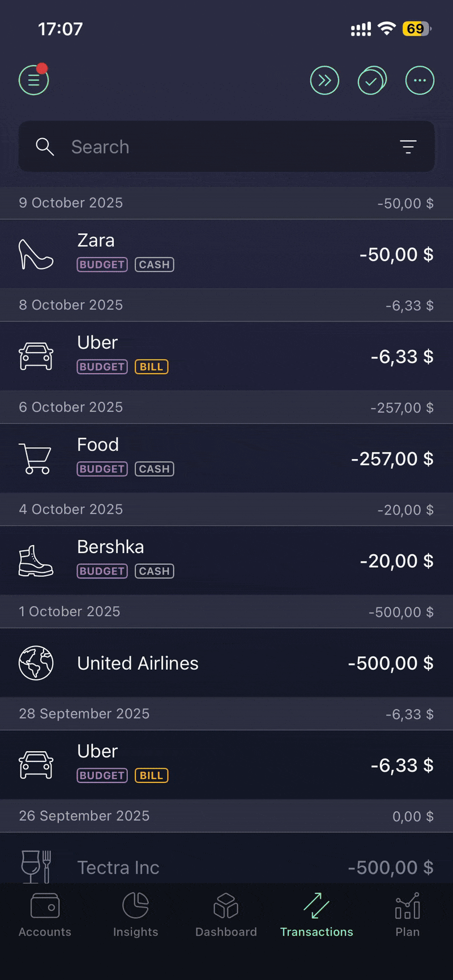453x980 pixels.
Task: Tap the car icon on 8 October Uber
Action: (x=36, y=357)
